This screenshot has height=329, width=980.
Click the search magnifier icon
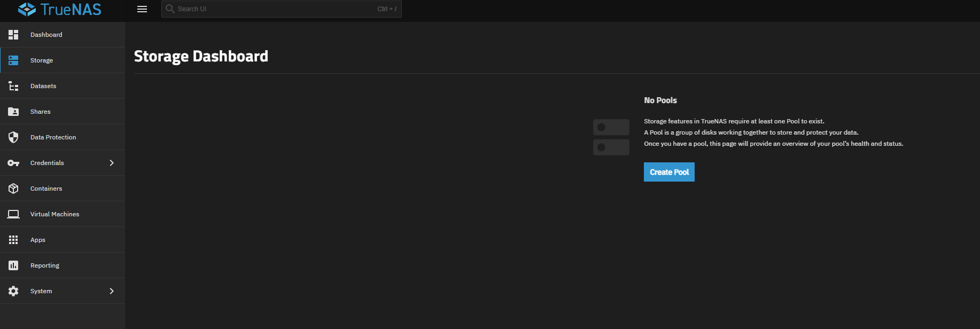170,9
